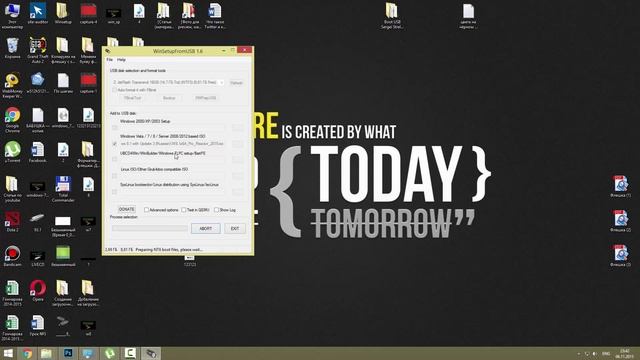Open Chrome from the taskbar
This screenshot has width=640, height=360.
click(x=27, y=353)
